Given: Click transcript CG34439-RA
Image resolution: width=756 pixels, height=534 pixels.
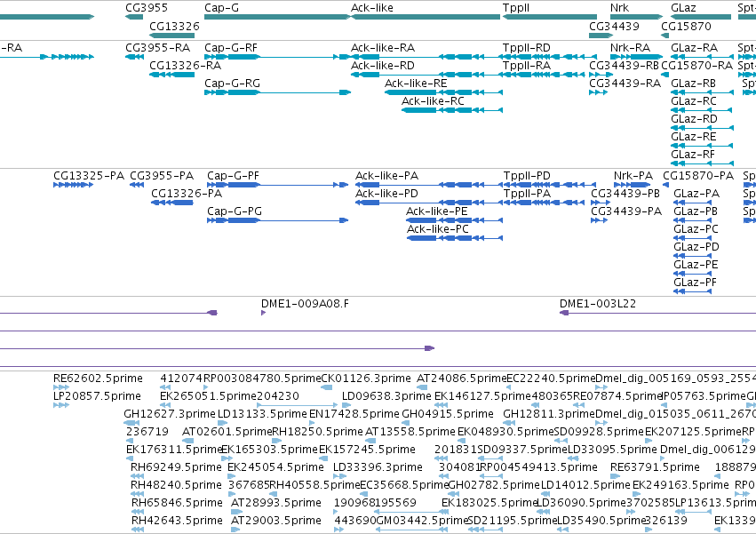Looking at the screenshot, I should click(x=598, y=92).
